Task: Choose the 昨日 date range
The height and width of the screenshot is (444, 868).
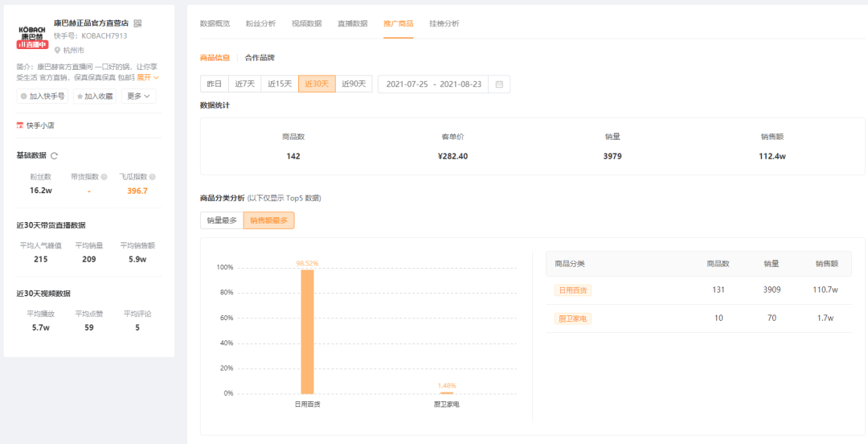Action: pyautogui.click(x=215, y=84)
